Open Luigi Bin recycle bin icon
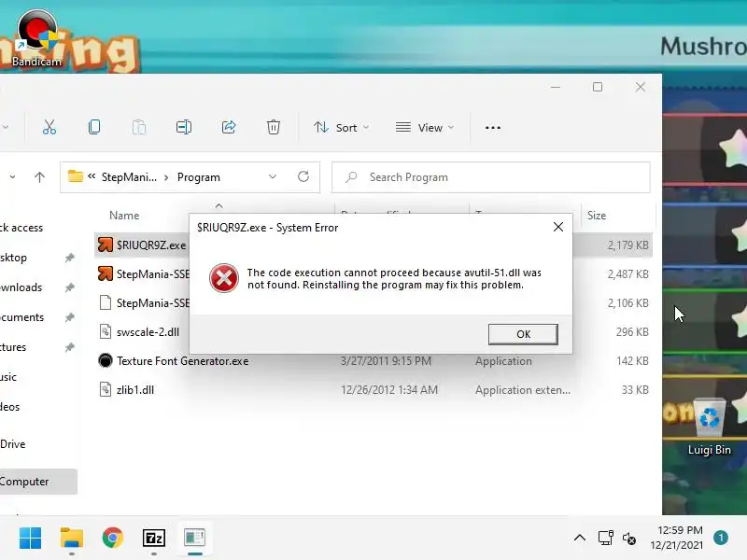Viewport: 747px width, 560px height. click(x=709, y=427)
